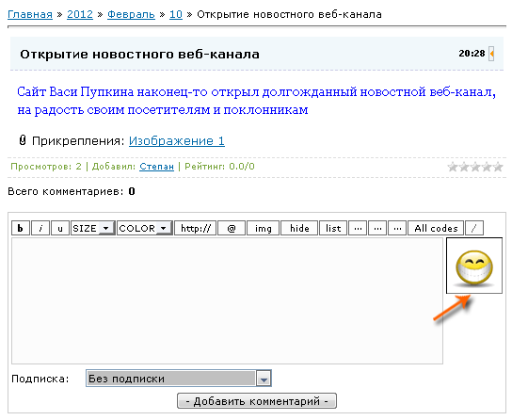The width and height of the screenshot is (512, 420).
Task: Click the Добавить комментарий button
Action: point(257,401)
